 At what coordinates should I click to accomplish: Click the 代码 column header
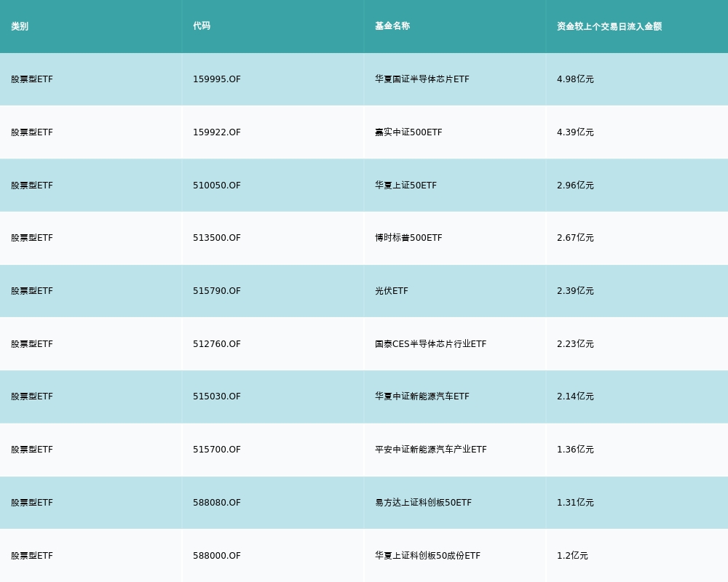point(202,26)
